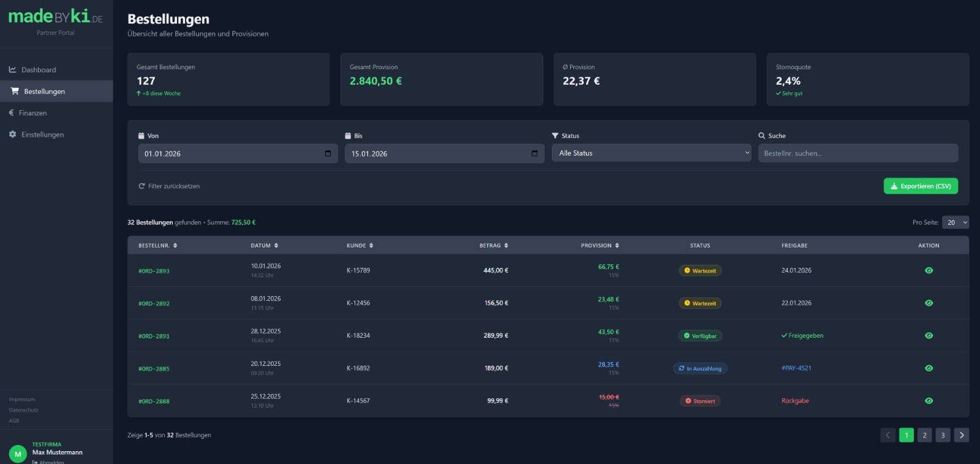Open calendar picker in Von date field
980x464 pixels.
click(x=328, y=154)
